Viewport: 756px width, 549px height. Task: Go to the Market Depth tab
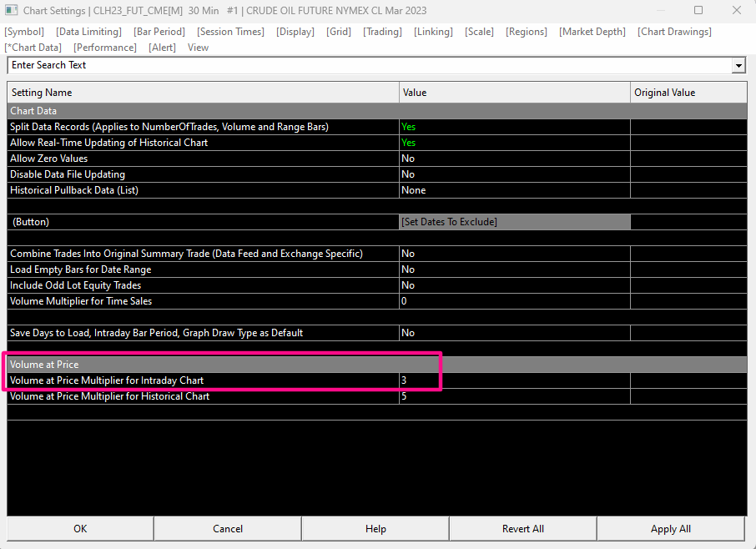pyautogui.click(x=592, y=32)
